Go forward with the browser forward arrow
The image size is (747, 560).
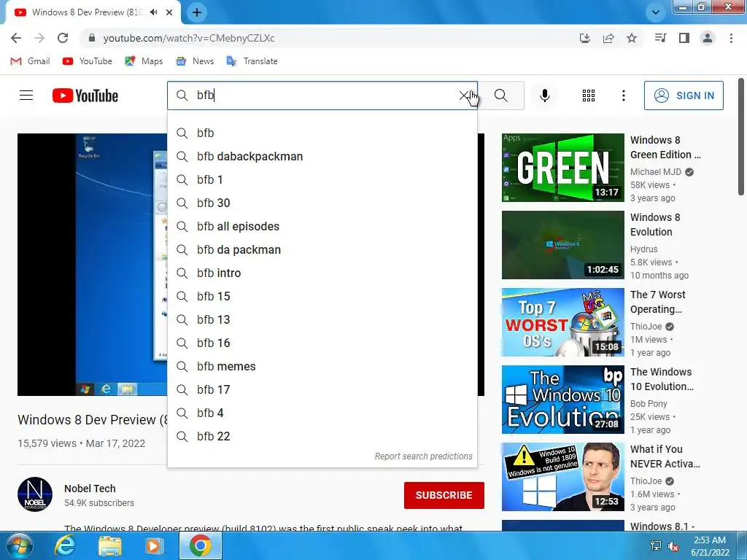39,38
